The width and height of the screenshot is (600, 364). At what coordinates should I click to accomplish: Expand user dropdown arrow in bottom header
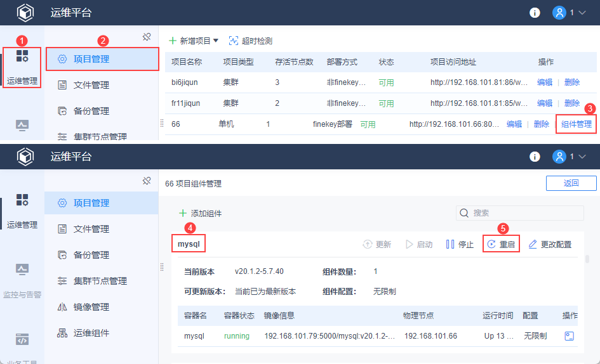coord(582,157)
